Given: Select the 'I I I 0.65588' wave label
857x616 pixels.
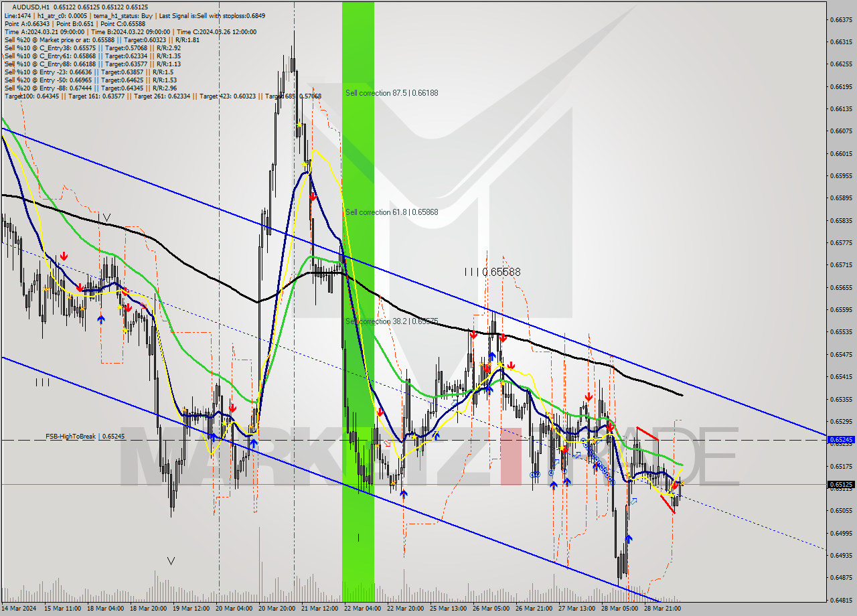Looking at the screenshot, I should [492, 272].
